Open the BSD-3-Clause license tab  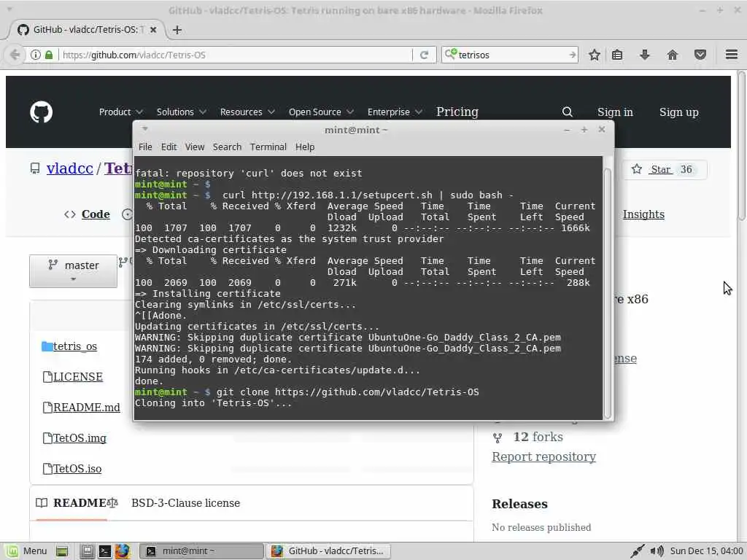(185, 503)
